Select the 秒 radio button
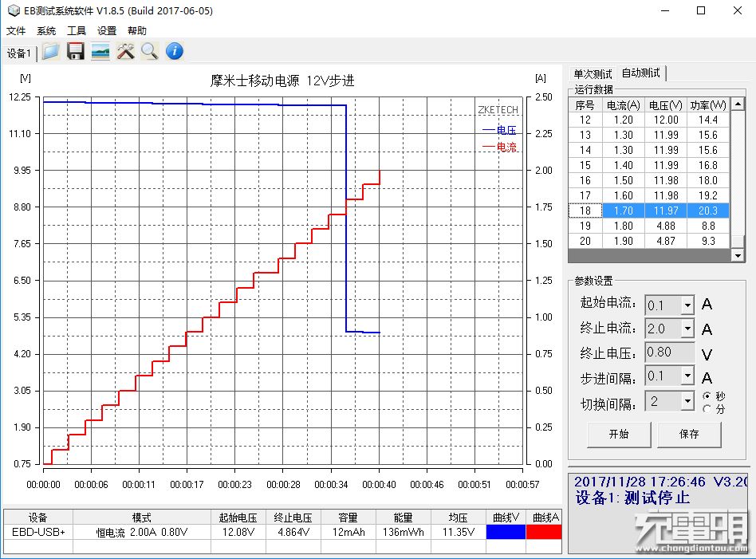The height and width of the screenshot is (559, 756). [707, 396]
